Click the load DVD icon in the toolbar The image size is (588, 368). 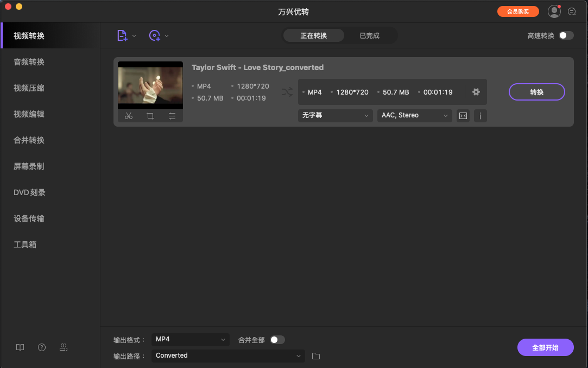point(155,35)
